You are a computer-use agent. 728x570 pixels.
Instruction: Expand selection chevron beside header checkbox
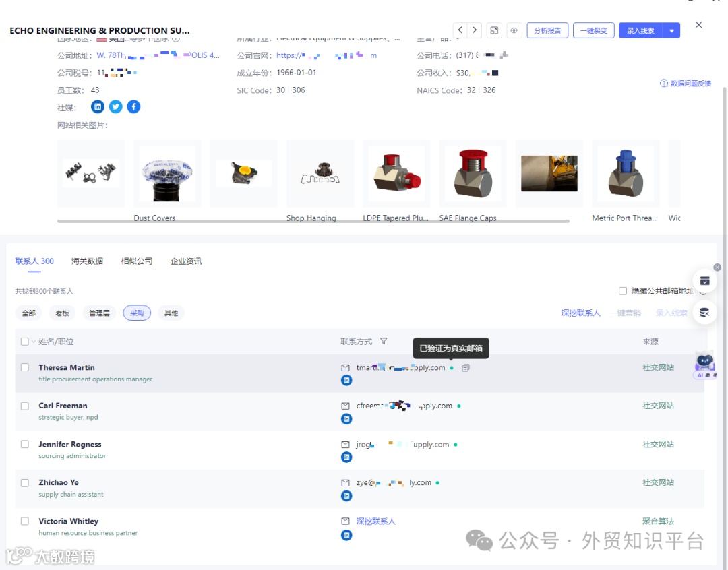[34, 342]
